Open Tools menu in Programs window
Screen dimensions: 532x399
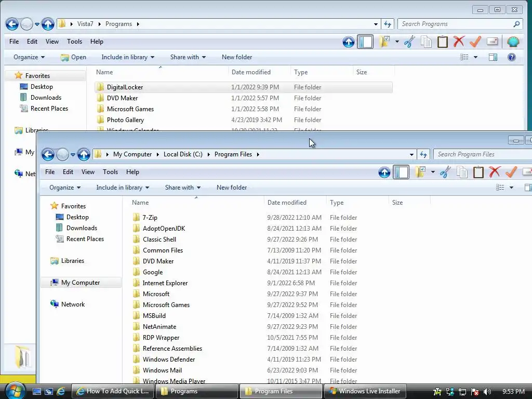coord(74,42)
